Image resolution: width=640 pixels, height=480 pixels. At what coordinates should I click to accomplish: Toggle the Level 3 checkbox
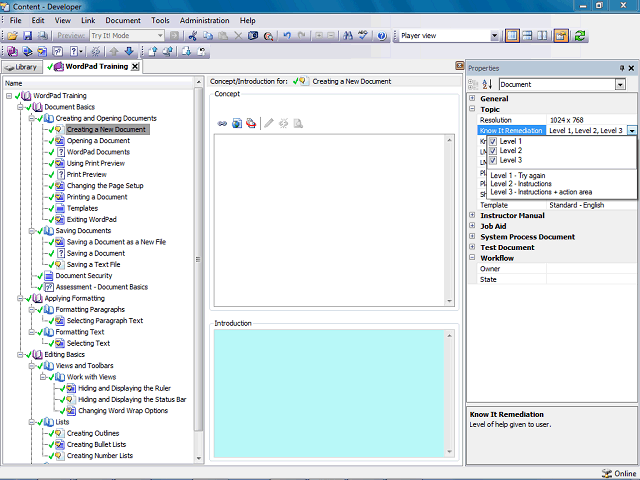pyautogui.click(x=493, y=160)
